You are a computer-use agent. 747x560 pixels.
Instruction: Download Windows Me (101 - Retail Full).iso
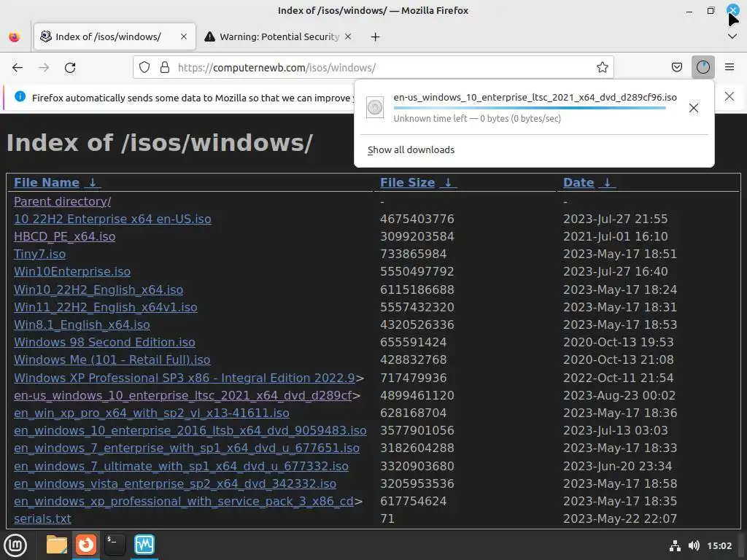tap(112, 360)
